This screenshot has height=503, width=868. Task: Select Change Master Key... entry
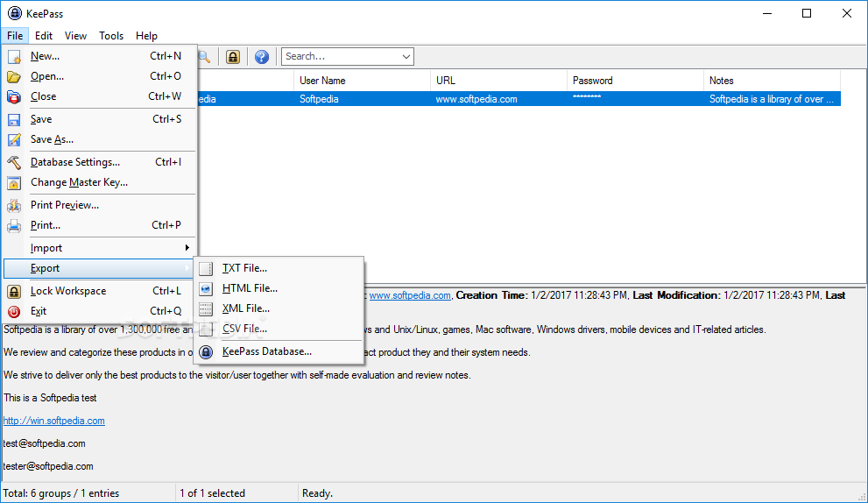pyautogui.click(x=100, y=182)
